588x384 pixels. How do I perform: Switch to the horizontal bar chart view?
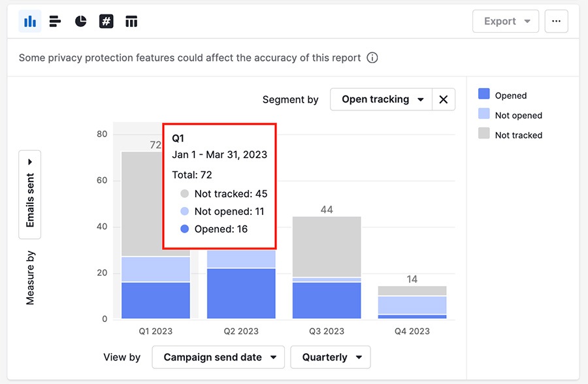(x=55, y=21)
